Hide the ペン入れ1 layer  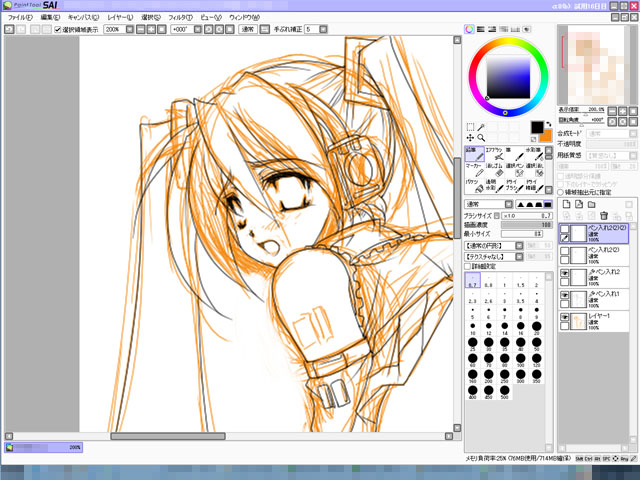coord(564,295)
